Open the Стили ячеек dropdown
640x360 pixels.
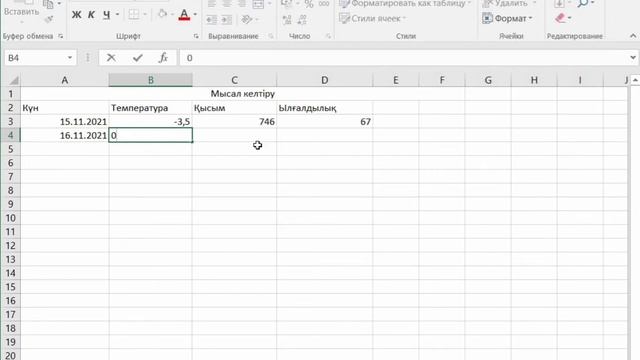tap(373, 18)
